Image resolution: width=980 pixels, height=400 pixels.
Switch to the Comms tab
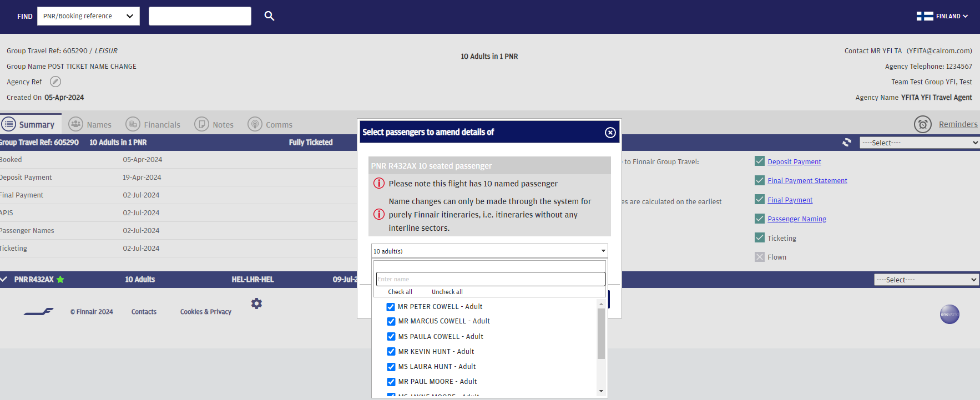(270, 124)
